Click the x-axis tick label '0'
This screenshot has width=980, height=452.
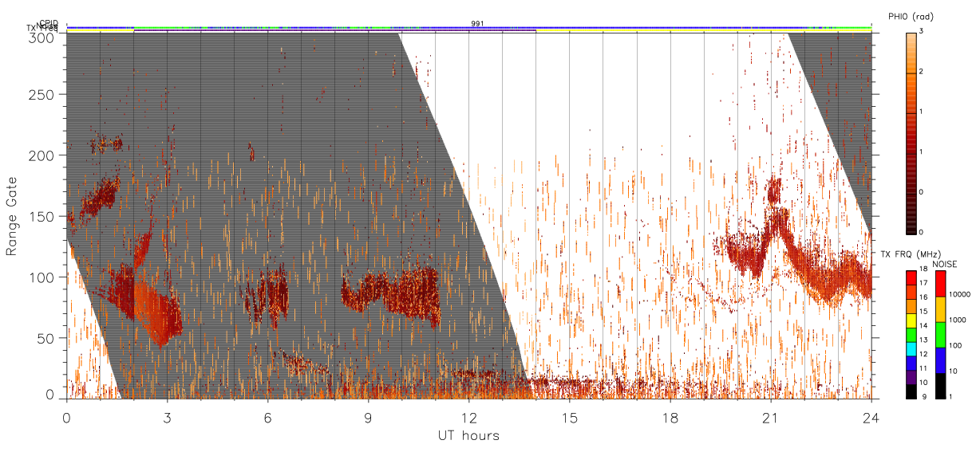[66, 417]
